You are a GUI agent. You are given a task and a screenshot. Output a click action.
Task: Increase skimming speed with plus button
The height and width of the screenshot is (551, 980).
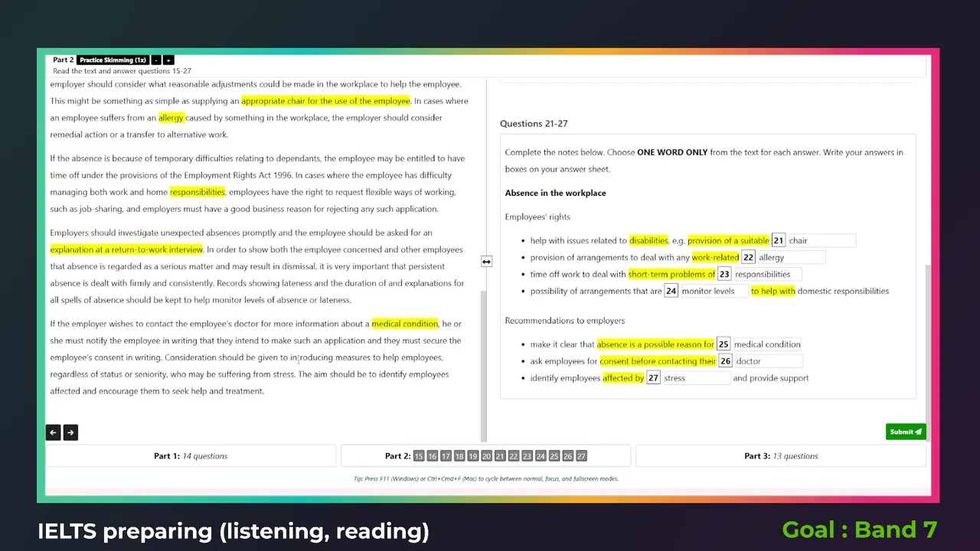168,60
